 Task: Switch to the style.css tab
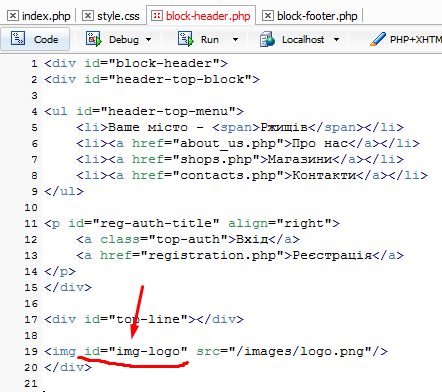(x=118, y=16)
